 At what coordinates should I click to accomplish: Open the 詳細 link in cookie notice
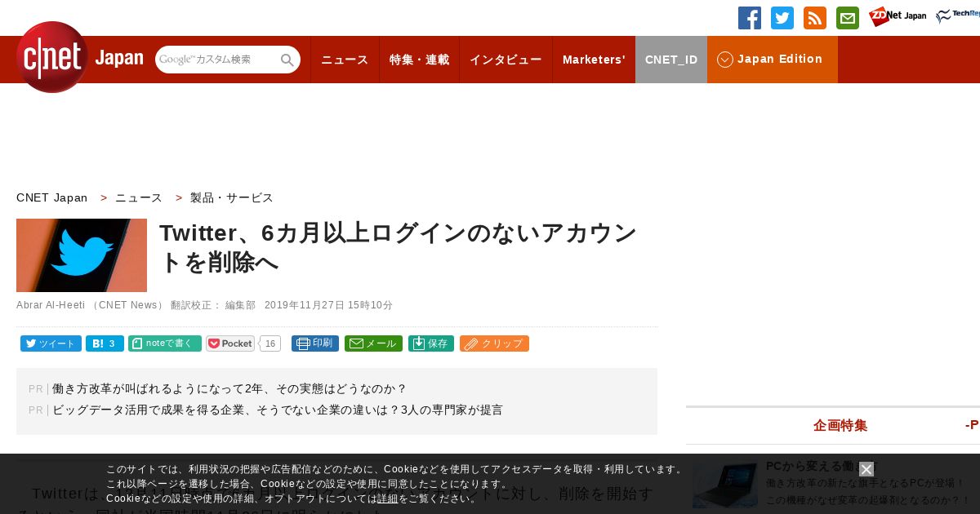[387, 498]
